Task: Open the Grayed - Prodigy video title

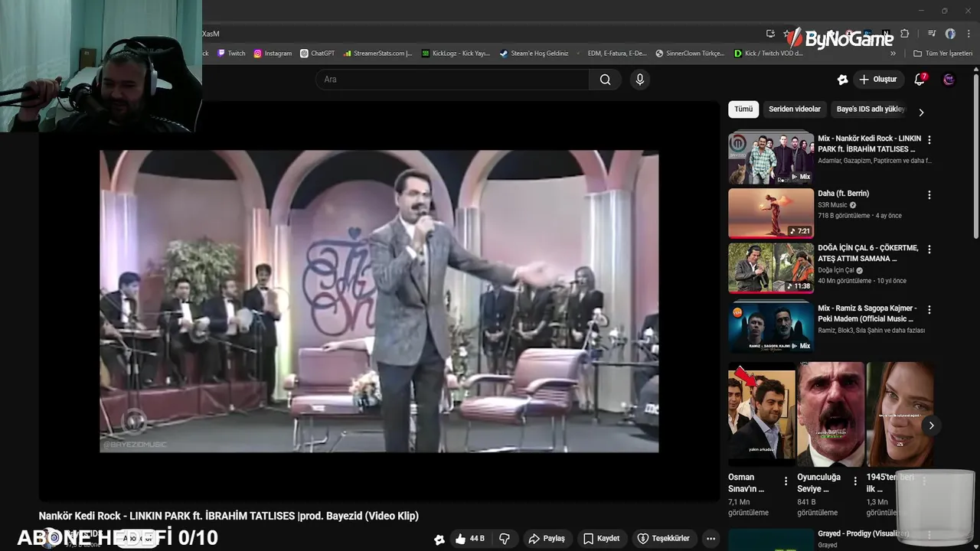Action: pos(863,533)
